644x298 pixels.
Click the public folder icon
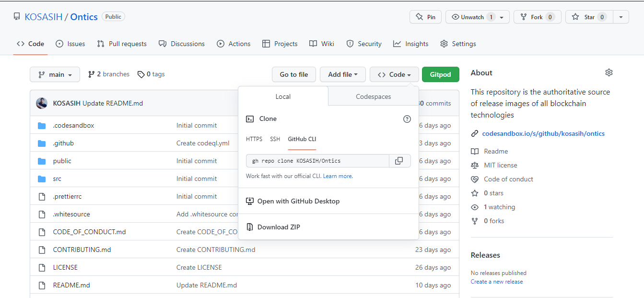[42, 161]
